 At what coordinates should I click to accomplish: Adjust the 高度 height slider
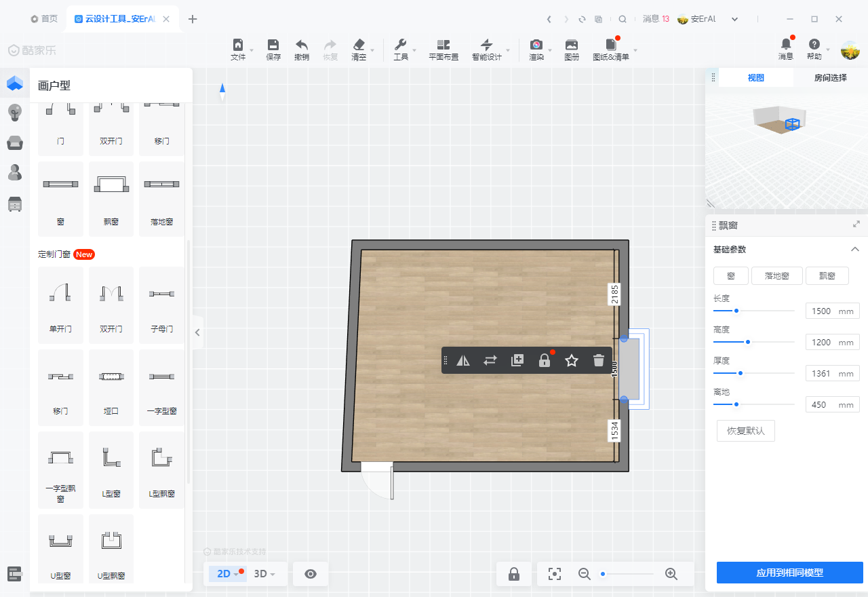(748, 343)
